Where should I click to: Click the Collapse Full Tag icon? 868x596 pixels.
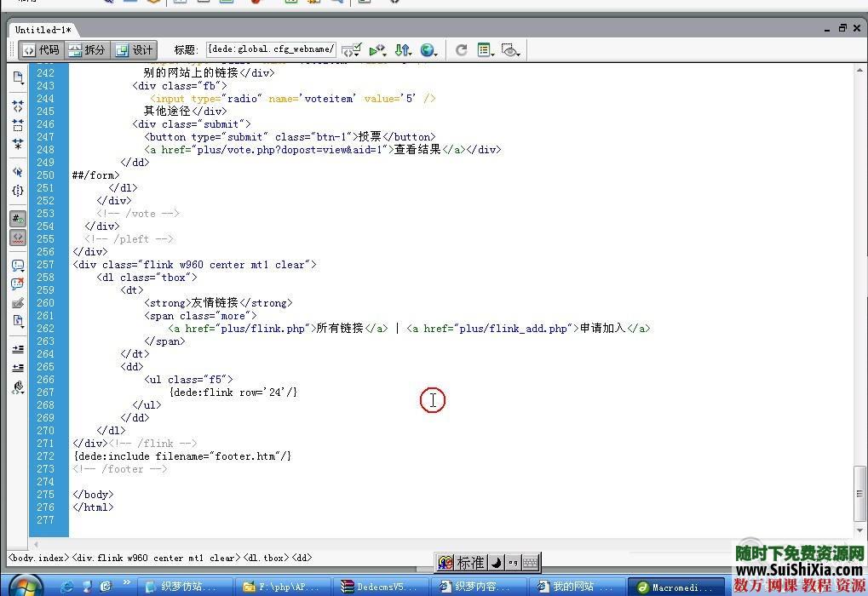18,106
